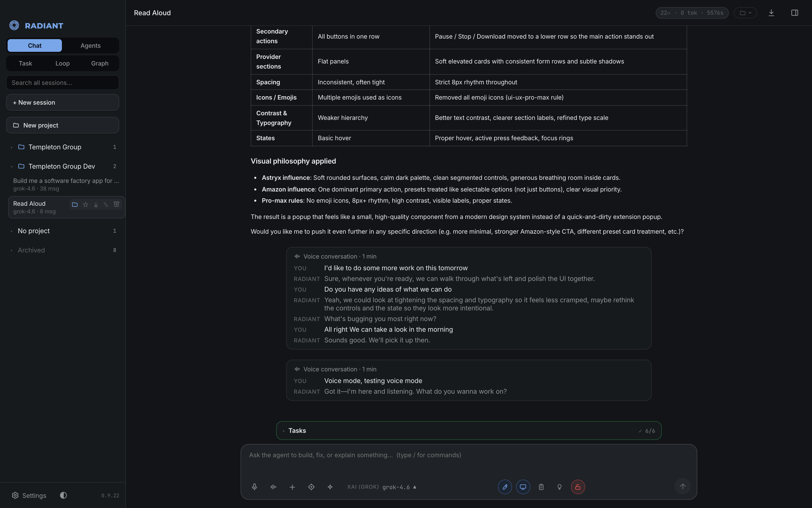Image resolution: width=812 pixels, height=508 pixels.
Task: Click the download icon in the top header
Action: pyautogui.click(x=771, y=13)
